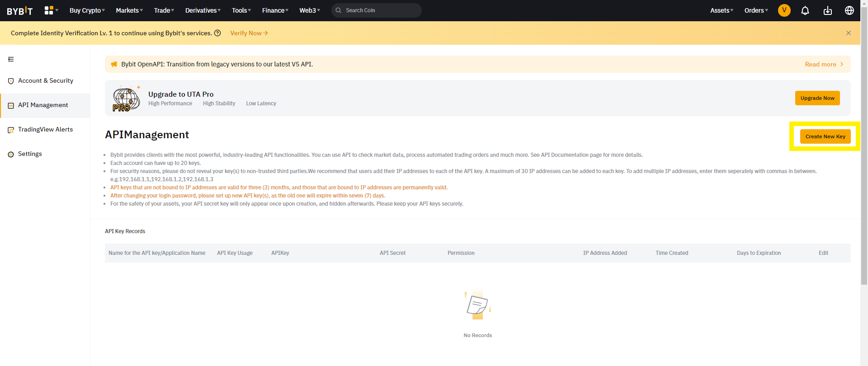This screenshot has width=868, height=366.
Task: Dismiss the verification banner with X
Action: pos(849,33)
